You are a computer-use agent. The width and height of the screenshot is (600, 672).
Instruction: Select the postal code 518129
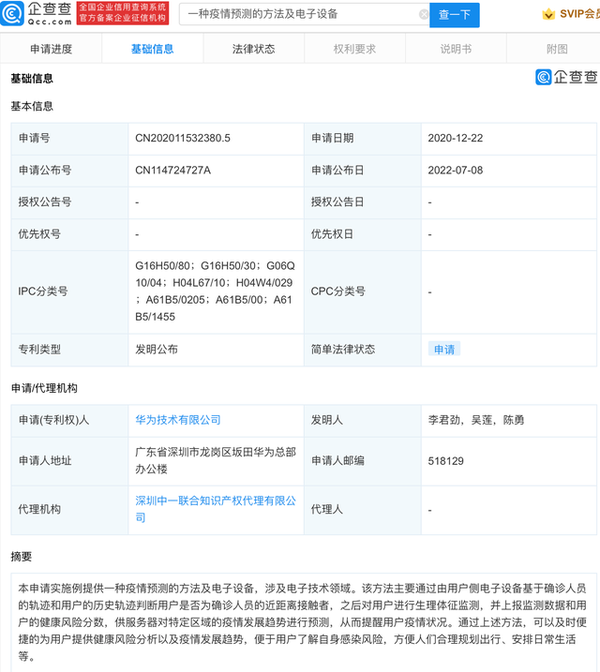click(446, 461)
